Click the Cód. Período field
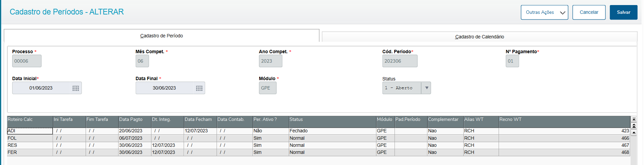This screenshot has width=644, height=165. click(x=400, y=61)
